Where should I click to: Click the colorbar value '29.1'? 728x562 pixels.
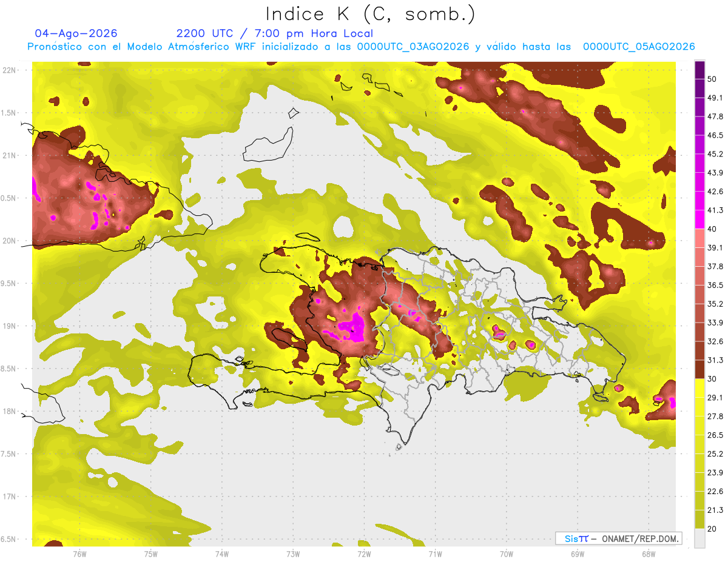[x=715, y=397]
